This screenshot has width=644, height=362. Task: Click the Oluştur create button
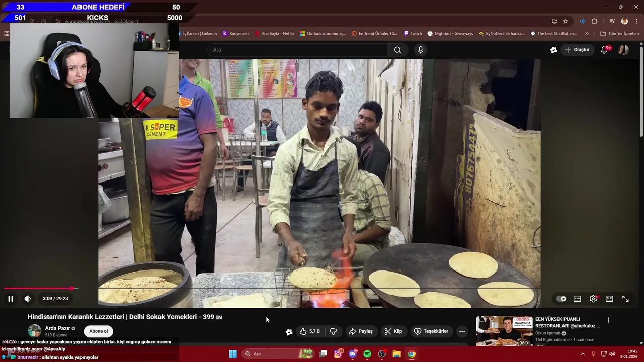click(577, 50)
